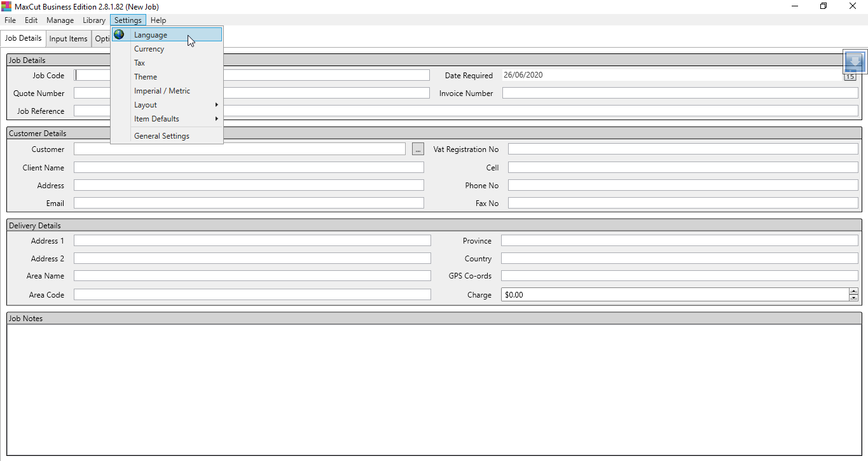
Task: Increase the Charge value with up arrow
Action: click(853, 291)
